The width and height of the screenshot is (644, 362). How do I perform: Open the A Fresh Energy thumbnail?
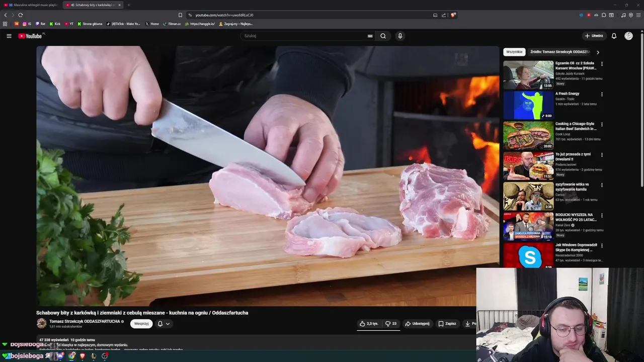click(x=528, y=105)
